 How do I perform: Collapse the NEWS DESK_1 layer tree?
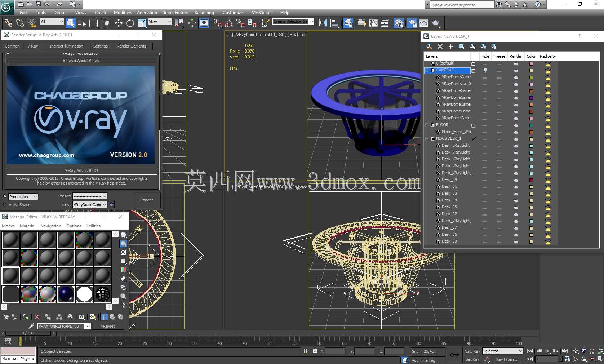point(427,139)
